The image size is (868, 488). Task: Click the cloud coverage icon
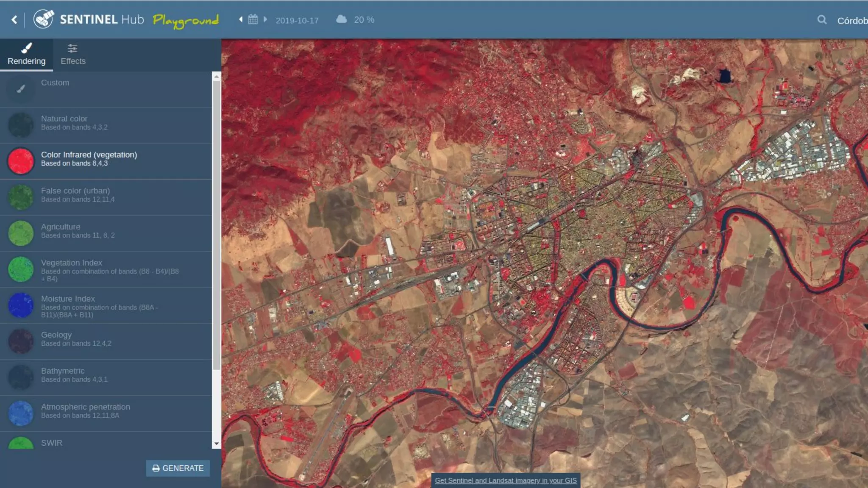(341, 19)
